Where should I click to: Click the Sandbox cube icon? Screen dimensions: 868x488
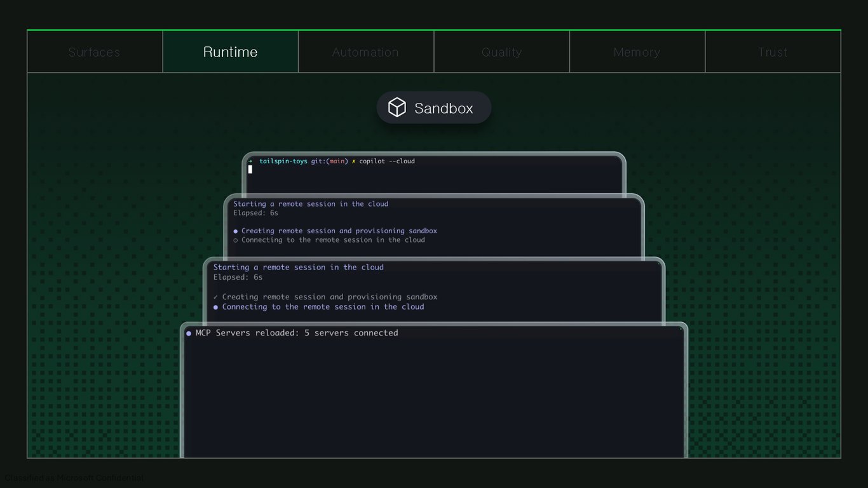click(397, 107)
